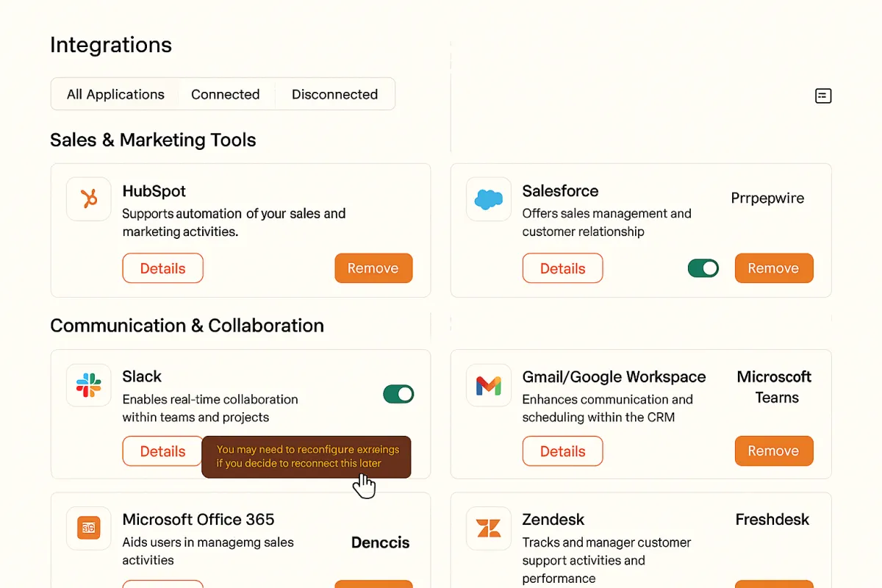View Salesforce Details
This screenshot has height=588, width=882.
(x=562, y=268)
